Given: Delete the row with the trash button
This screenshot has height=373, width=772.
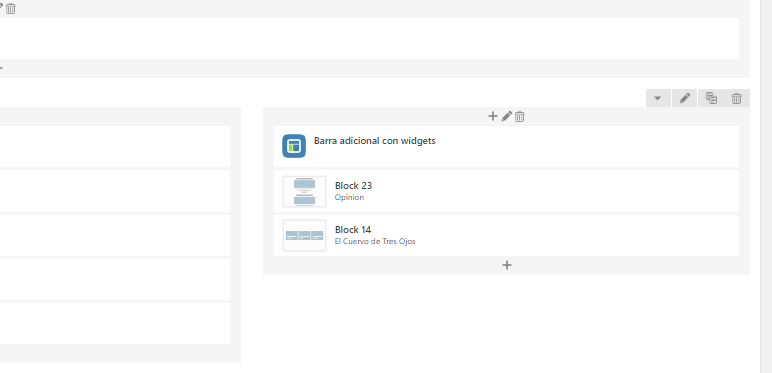Looking at the screenshot, I should pyautogui.click(x=737, y=98).
